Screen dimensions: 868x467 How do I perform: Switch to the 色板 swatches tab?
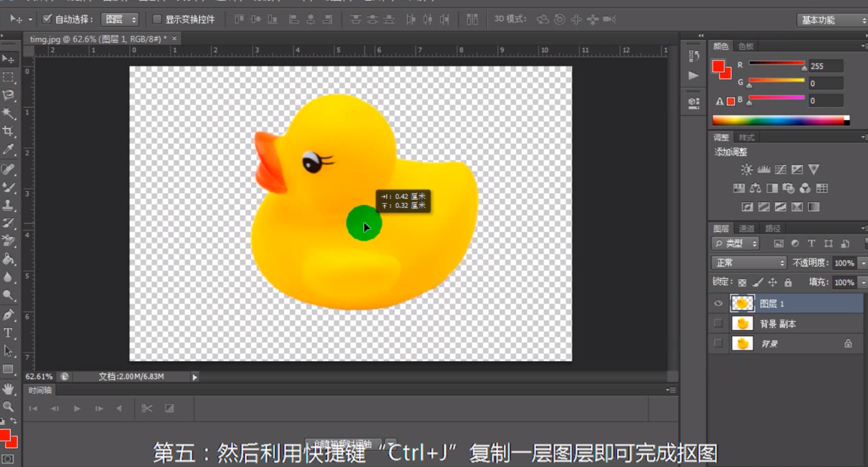(x=746, y=46)
